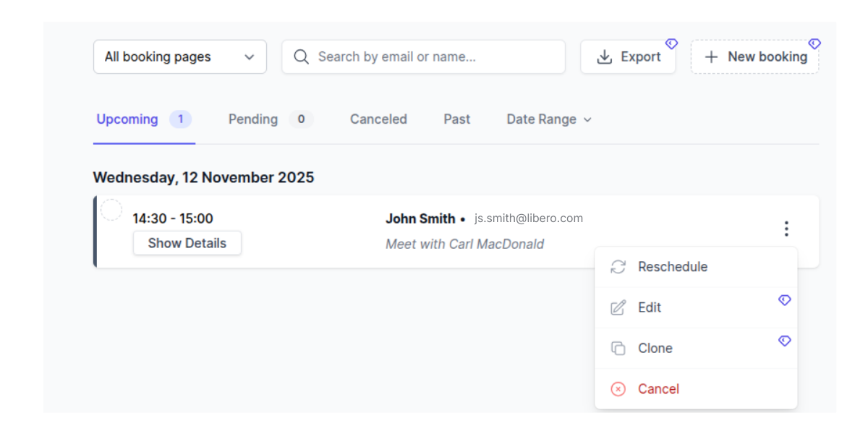Screen dimensions: 868x434
Task: Click the Clone copy icon
Action: tap(618, 348)
